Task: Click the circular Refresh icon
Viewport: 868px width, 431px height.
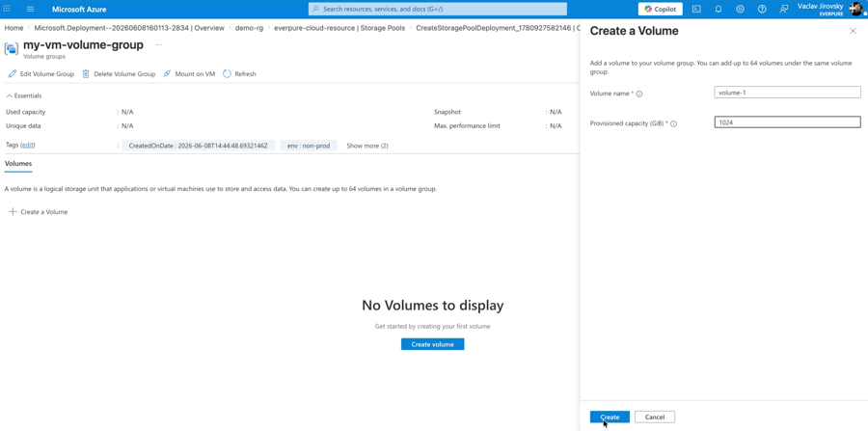Action: (x=227, y=73)
